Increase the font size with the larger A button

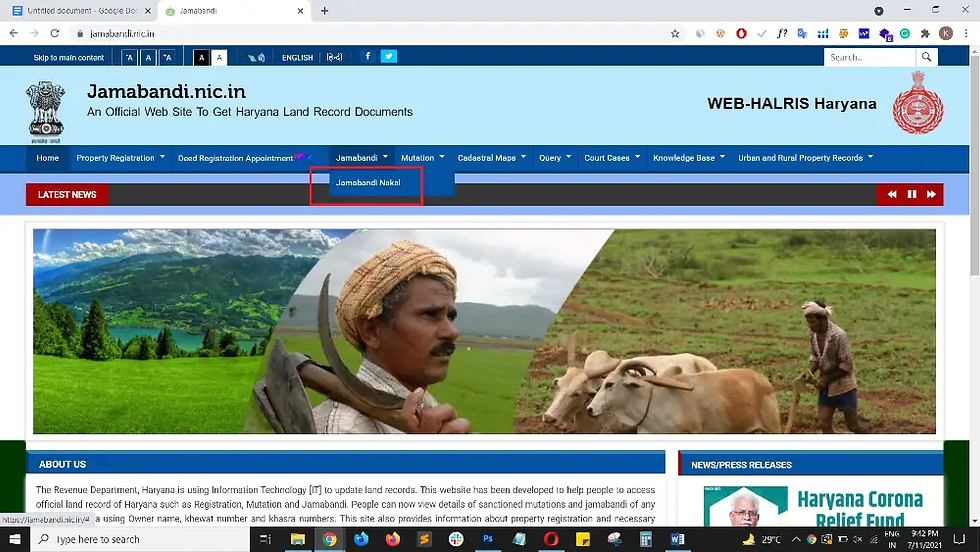(167, 58)
